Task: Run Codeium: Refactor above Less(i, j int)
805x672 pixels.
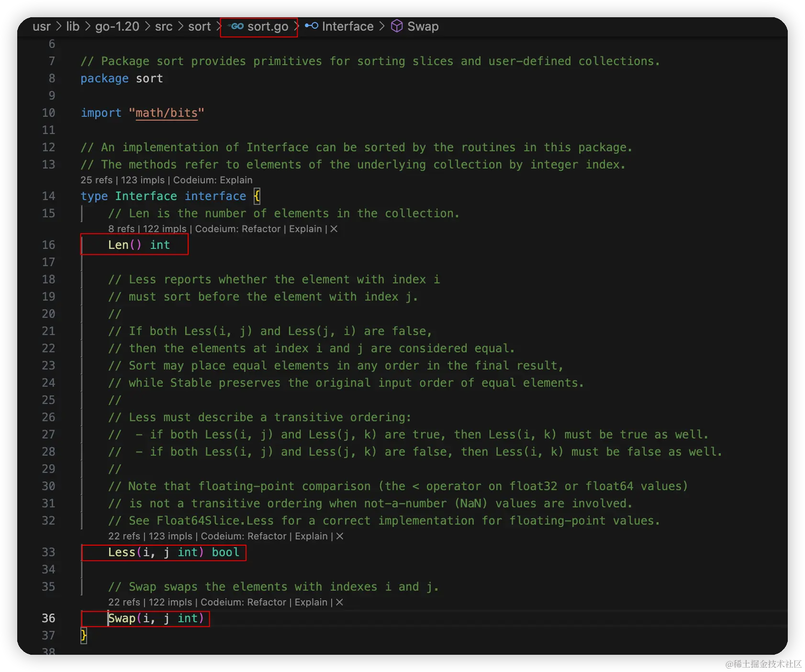Action: pos(244,536)
